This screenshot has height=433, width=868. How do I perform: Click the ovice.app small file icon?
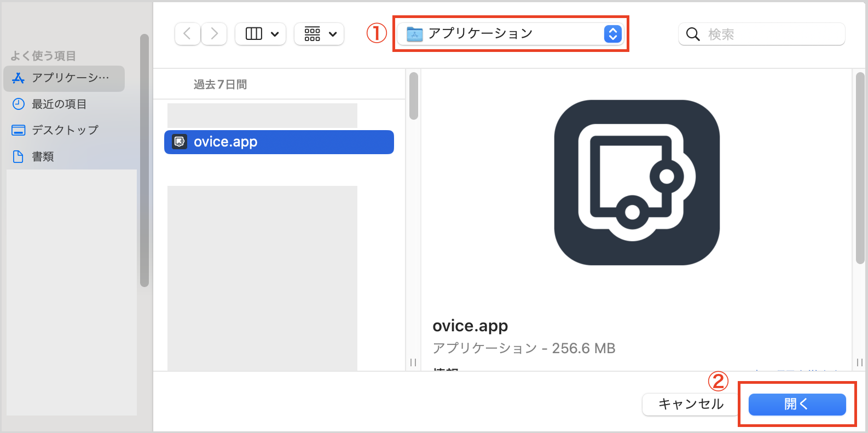(180, 142)
